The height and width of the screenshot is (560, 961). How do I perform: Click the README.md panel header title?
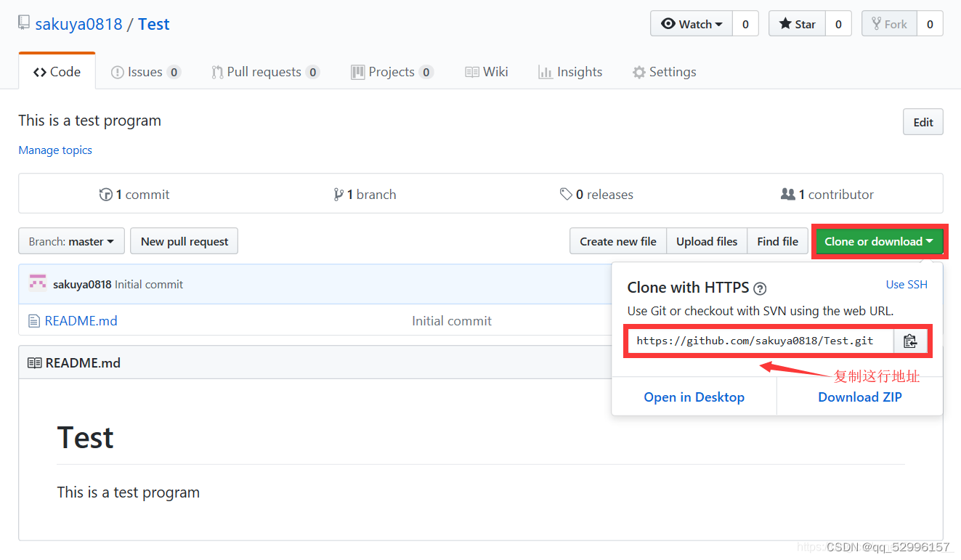point(83,363)
